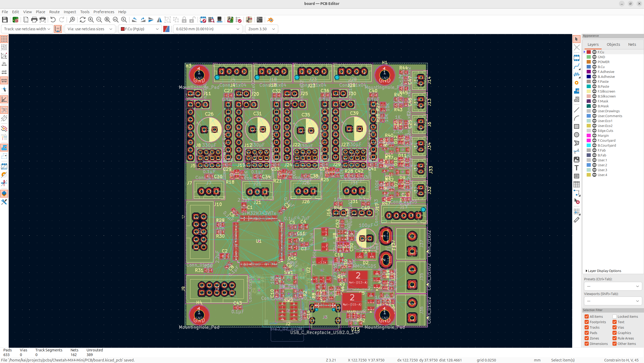Switch to the Nets tab
This screenshot has width=644, height=363.
coord(632,44)
